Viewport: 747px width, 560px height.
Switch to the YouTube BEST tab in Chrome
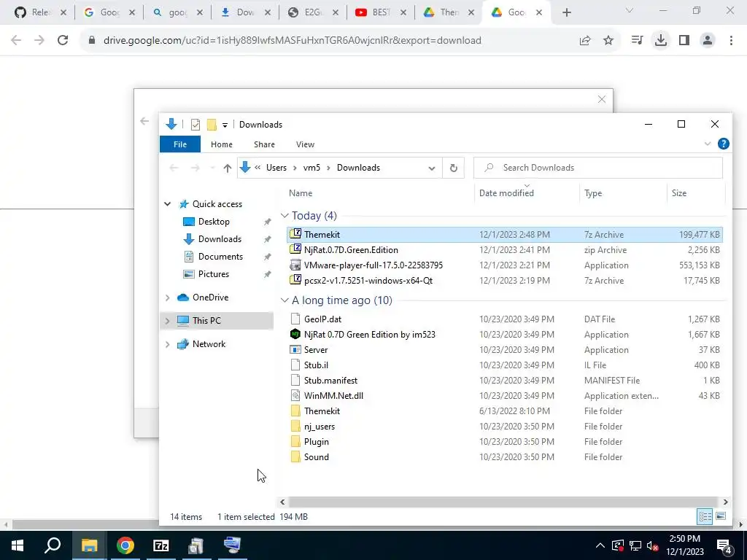point(381,12)
